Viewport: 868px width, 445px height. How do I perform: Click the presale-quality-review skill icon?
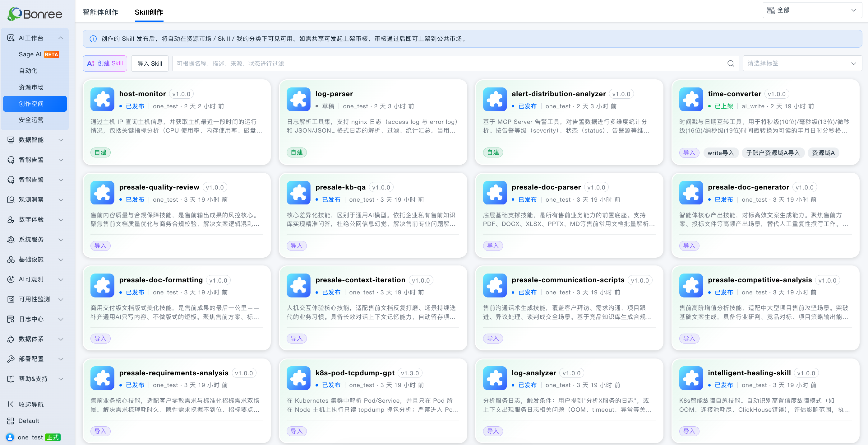point(102,193)
